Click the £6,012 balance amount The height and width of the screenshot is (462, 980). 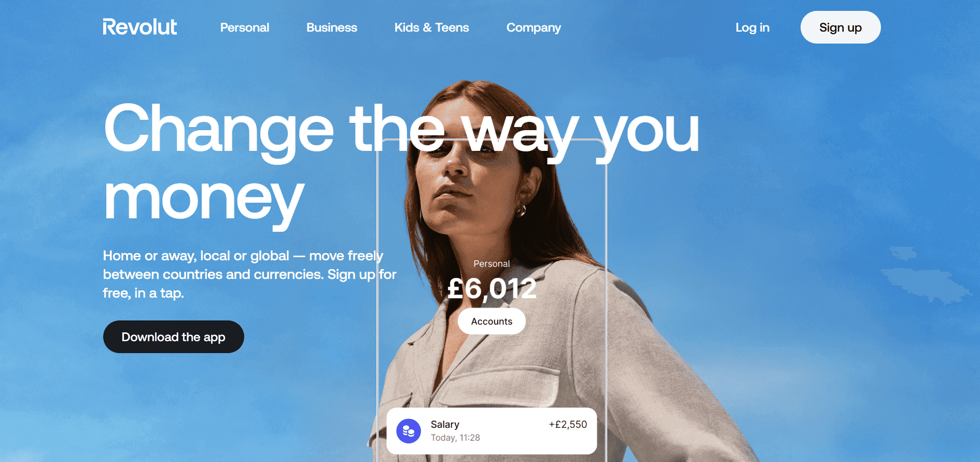492,288
